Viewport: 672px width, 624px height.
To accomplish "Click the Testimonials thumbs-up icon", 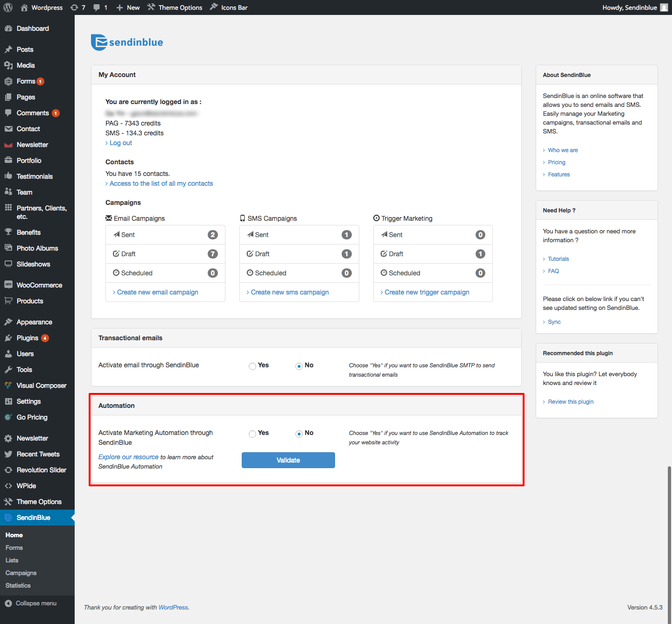I will [x=8, y=176].
